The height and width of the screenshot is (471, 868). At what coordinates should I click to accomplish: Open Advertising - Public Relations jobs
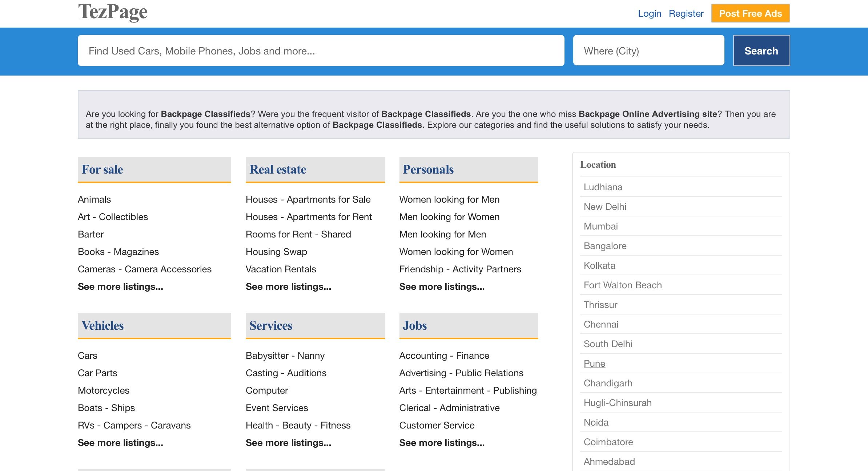point(461,373)
